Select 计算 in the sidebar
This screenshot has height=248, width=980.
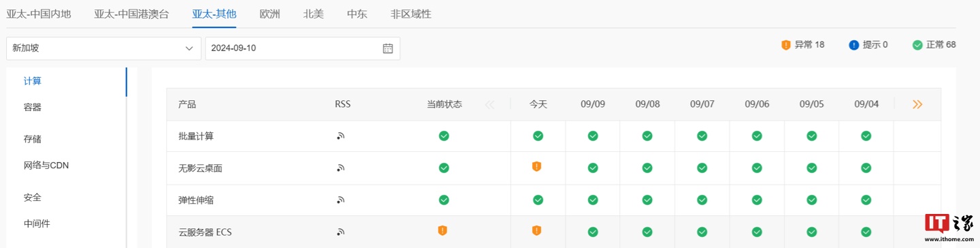click(x=33, y=81)
